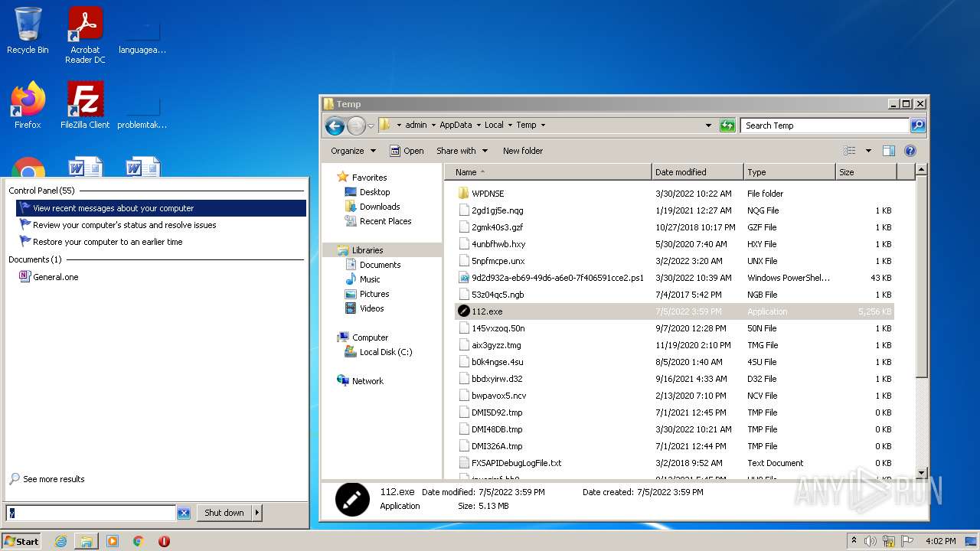Expand the Local breadcrumb arrow

click(x=509, y=126)
